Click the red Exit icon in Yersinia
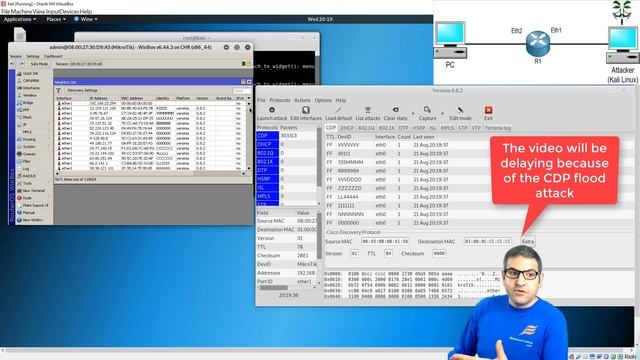 click(x=488, y=110)
